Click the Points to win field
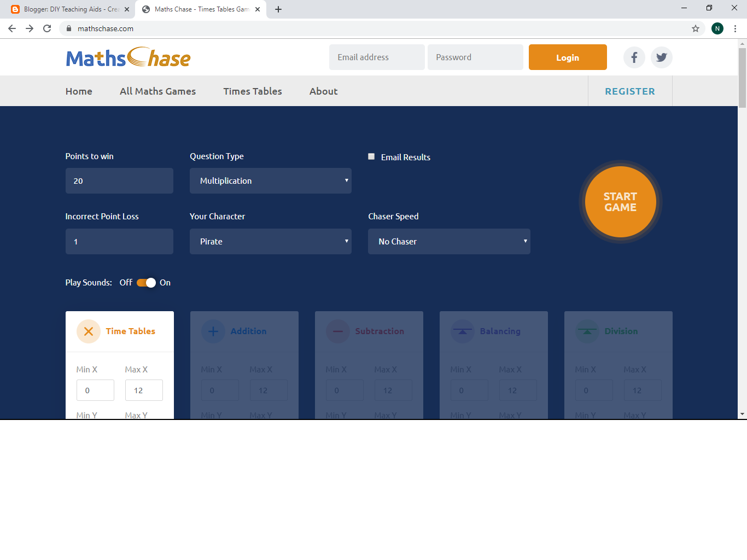 click(x=119, y=180)
